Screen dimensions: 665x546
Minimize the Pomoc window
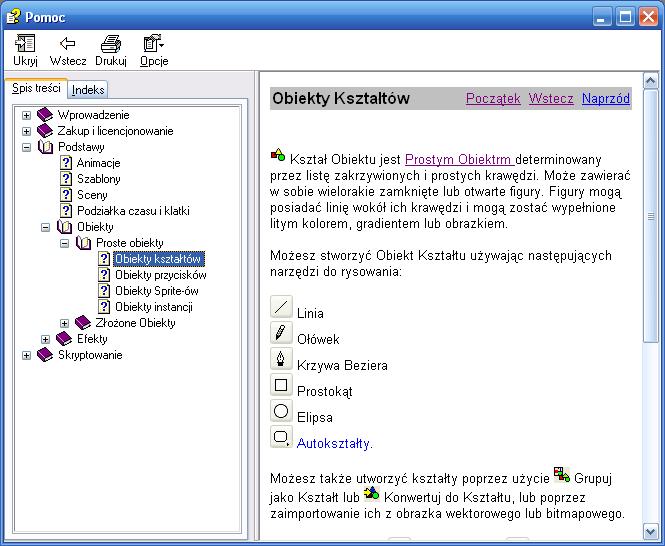pyautogui.click(x=602, y=17)
